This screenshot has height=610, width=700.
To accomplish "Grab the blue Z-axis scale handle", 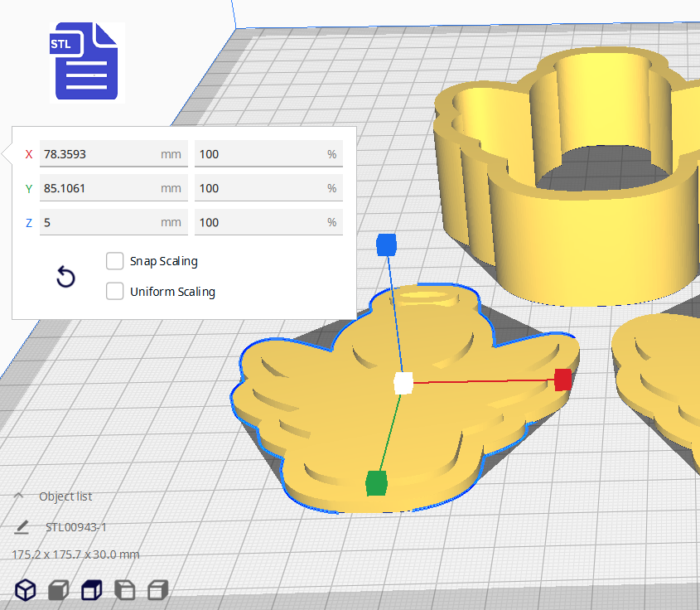I will point(387,244).
